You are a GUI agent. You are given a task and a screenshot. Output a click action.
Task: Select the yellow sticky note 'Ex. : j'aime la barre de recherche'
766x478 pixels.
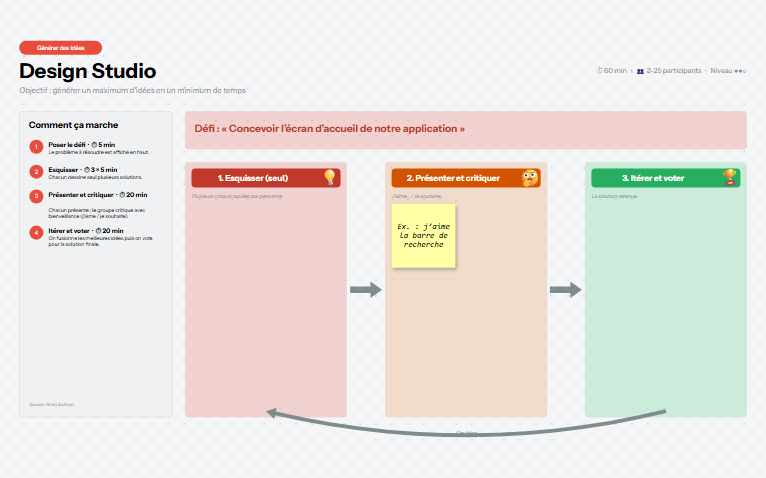point(424,236)
